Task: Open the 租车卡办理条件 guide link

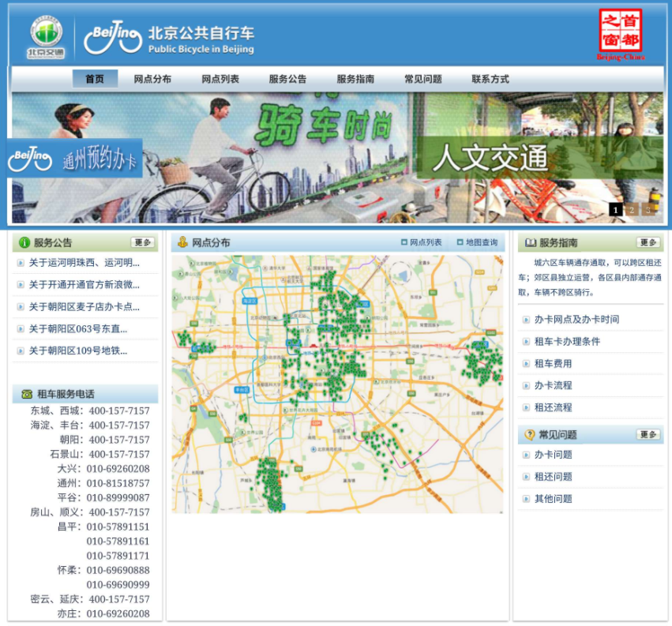Action: point(567,342)
